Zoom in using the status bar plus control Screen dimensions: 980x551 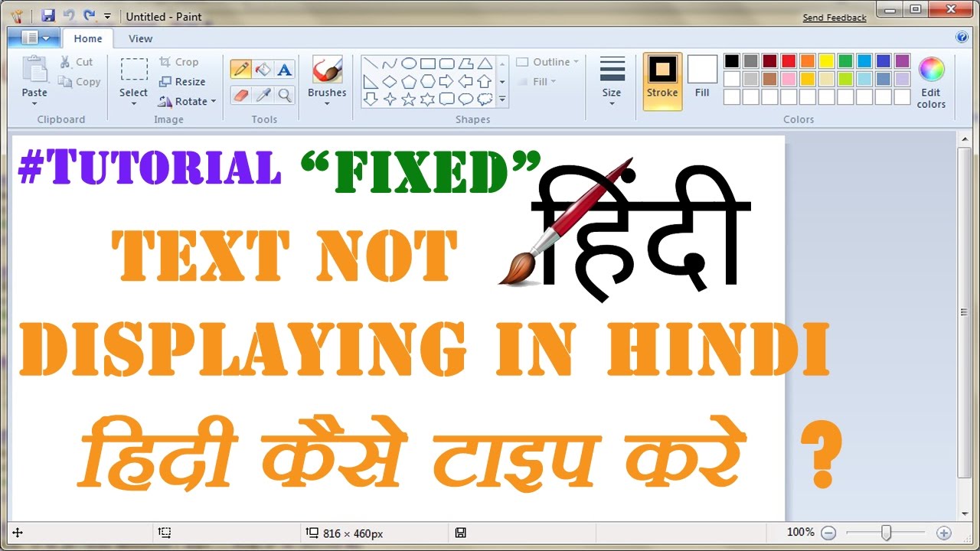tap(944, 532)
